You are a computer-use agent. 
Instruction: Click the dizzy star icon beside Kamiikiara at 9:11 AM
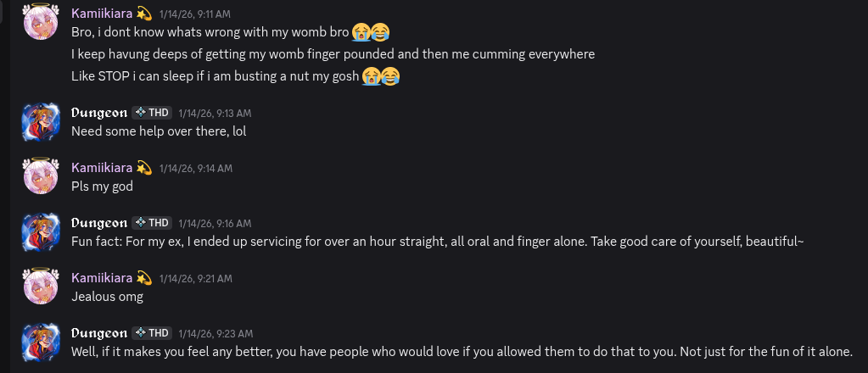pyautogui.click(x=144, y=14)
